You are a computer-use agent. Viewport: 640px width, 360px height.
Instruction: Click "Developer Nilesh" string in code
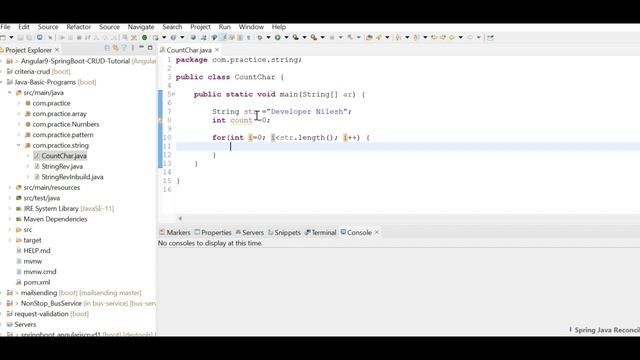coord(309,111)
